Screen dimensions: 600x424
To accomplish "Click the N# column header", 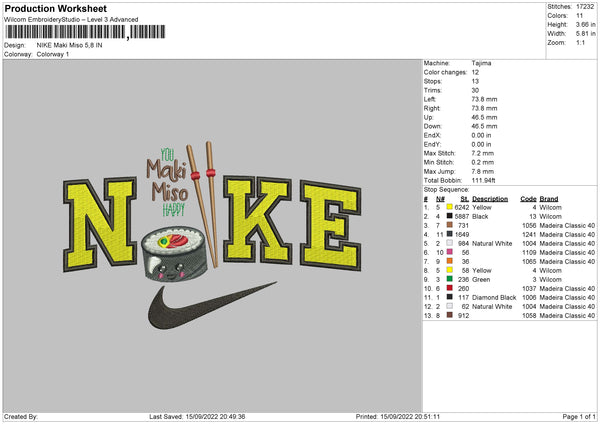I will pyautogui.click(x=440, y=199).
